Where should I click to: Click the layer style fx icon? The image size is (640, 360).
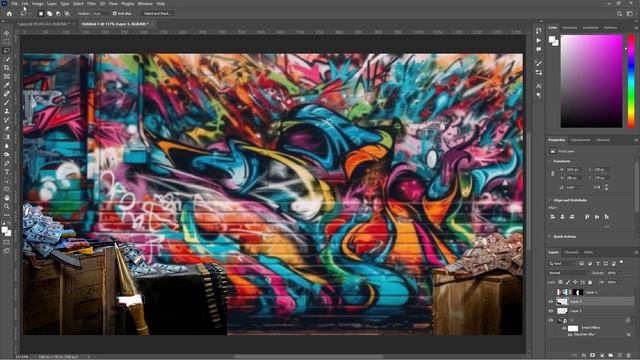584,356
